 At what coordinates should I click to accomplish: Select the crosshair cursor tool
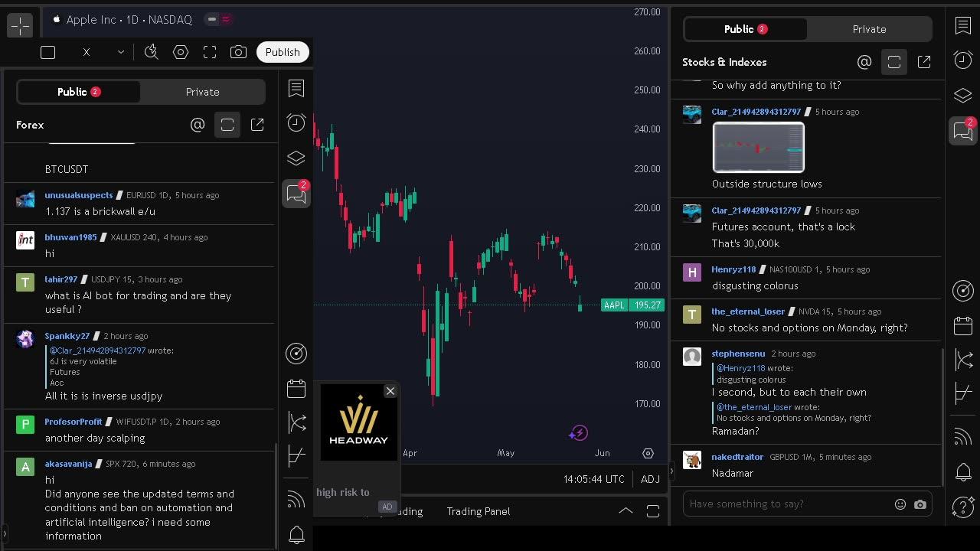point(20,25)
